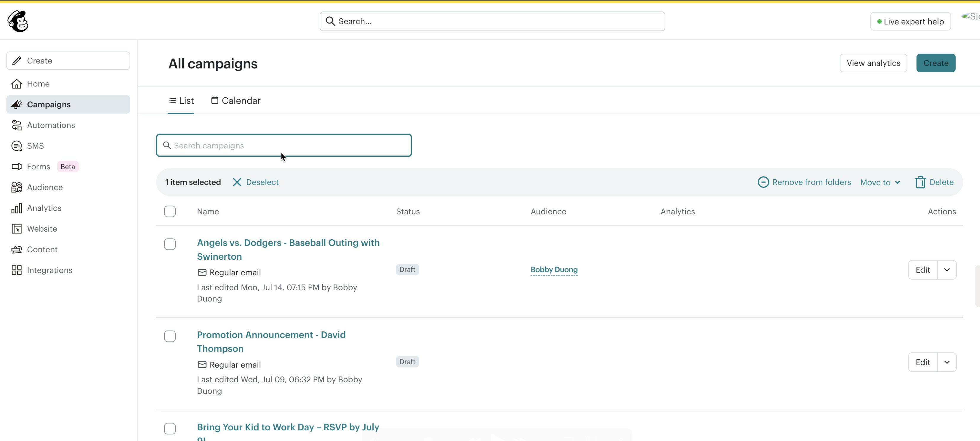Open Content in the sidebar

pos(42,249)
